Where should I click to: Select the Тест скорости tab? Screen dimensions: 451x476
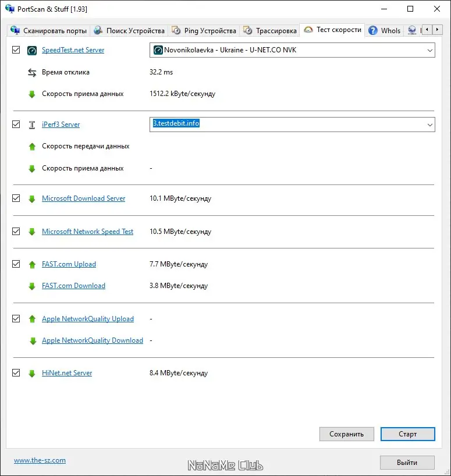click(333, 30)
